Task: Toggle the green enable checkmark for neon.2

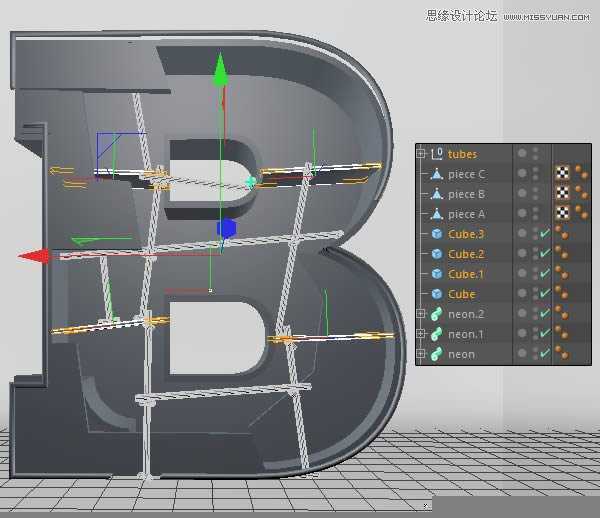Action: 545,313
